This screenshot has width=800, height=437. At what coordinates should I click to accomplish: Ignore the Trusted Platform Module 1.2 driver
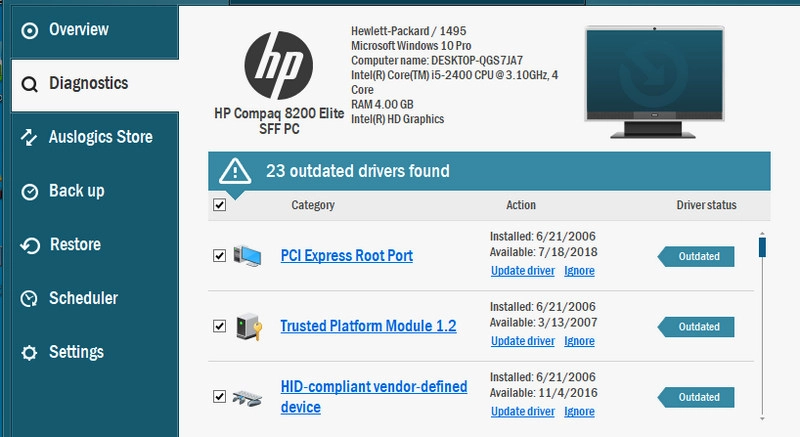coord(579,341)
